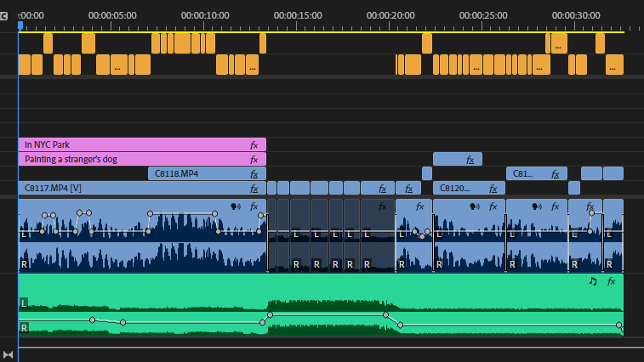The image size is (644, 362).
Task: Click the R channel label on the green music clip
Action: pyautogui.click(x=24, y=327)
